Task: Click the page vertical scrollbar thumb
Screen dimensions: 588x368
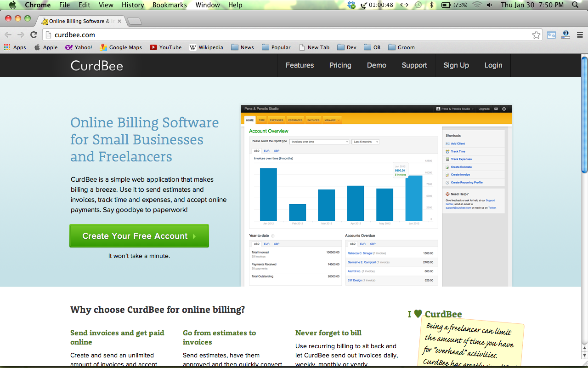Action: [x=584, y=115]
